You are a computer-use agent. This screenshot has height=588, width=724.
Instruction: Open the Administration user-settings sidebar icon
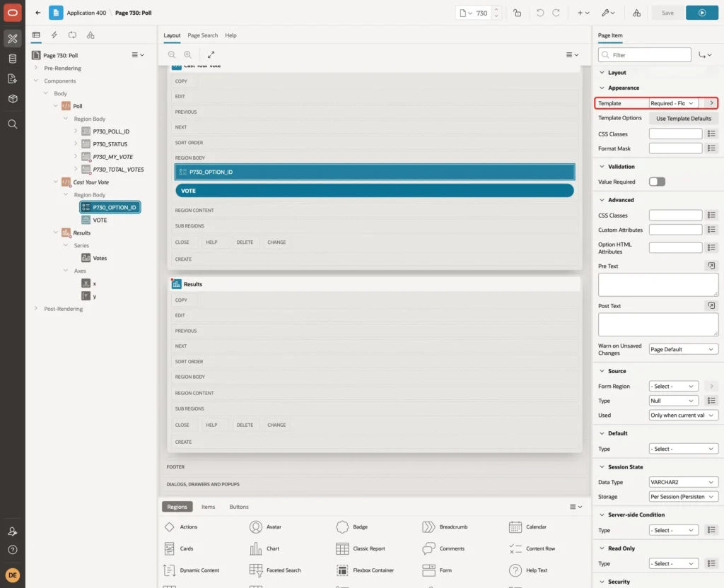click(x=13, y=531)
